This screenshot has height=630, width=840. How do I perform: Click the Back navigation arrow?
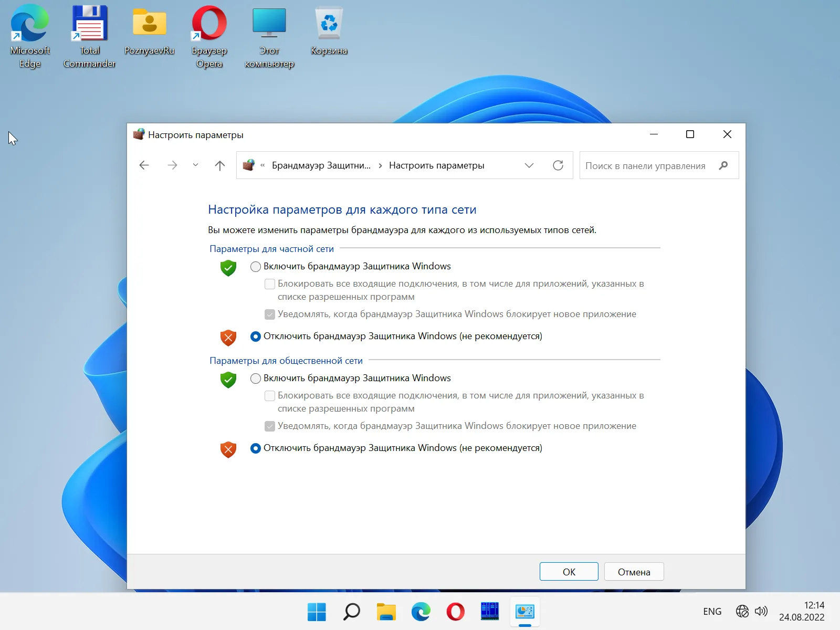pos(144,165)
